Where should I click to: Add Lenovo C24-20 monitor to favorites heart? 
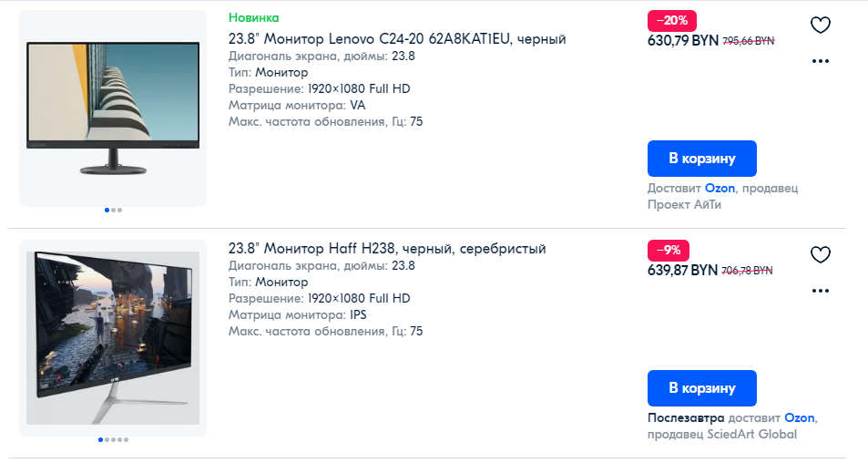(x=821, y=25)
